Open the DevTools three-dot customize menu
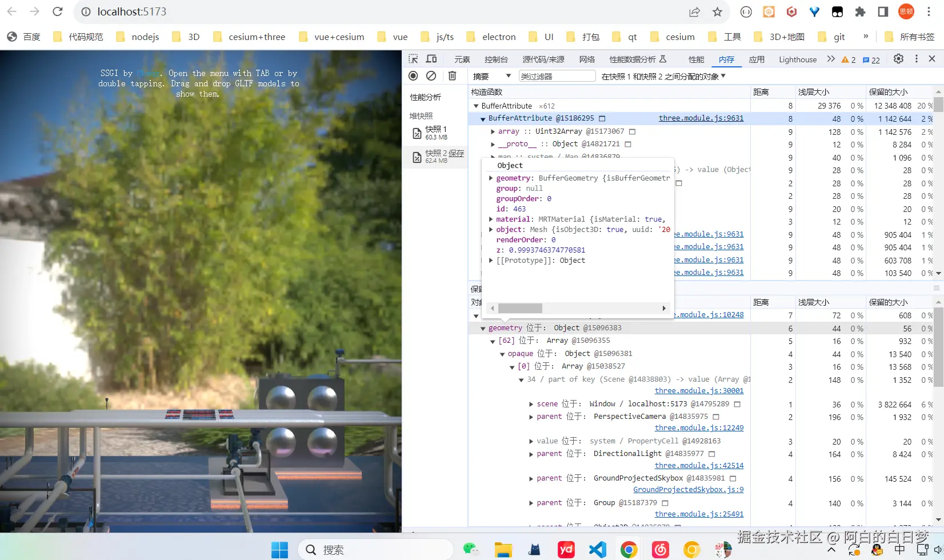Viewport: 944px width, 560px height. [916, 59]
